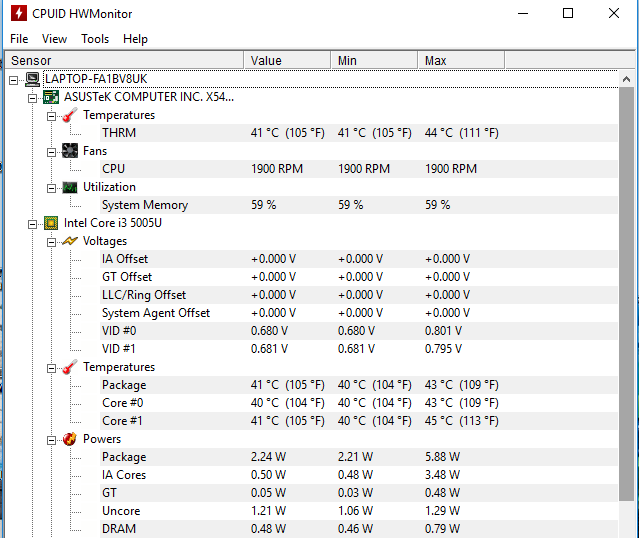Screen dimensions: 639x538
Task: Click the 1.06 W Uncore min value
Action: click(355, 511)
